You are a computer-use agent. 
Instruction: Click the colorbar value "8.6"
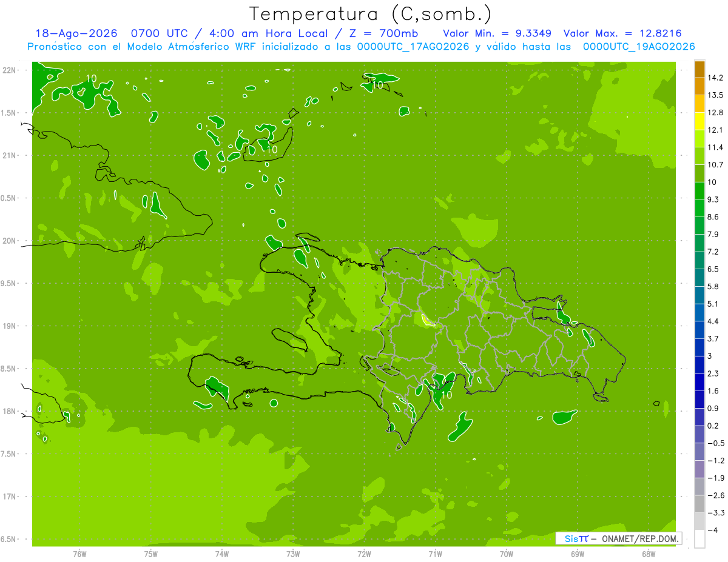tap(713, 217)
